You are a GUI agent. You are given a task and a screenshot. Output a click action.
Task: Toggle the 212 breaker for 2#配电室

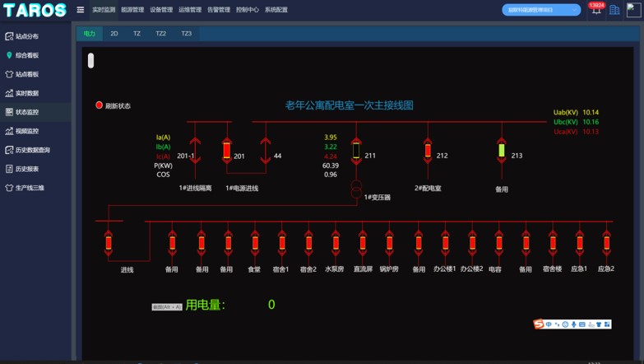click(428, 151)
